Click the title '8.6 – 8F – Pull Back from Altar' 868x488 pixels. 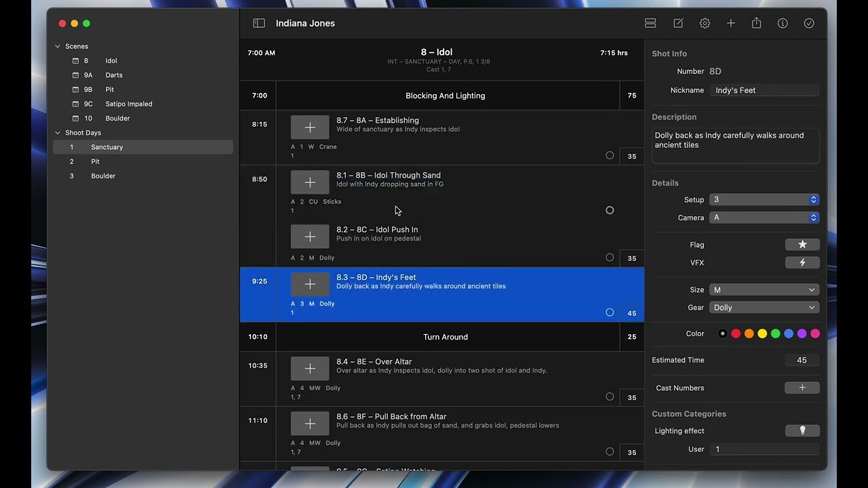click(x=391, y=417)
